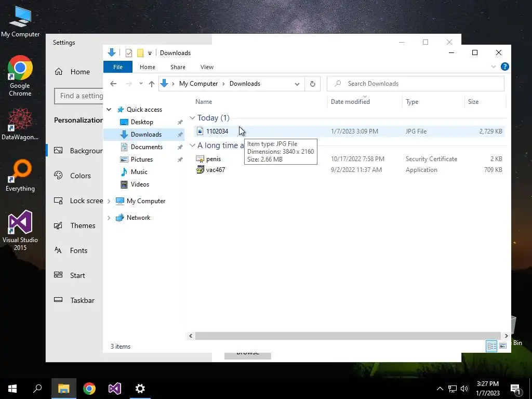Viewport: 532px width, 399px height.
Task: Refresh the Downloads folder
Action: pyautogui.click(x=312, y=84)
